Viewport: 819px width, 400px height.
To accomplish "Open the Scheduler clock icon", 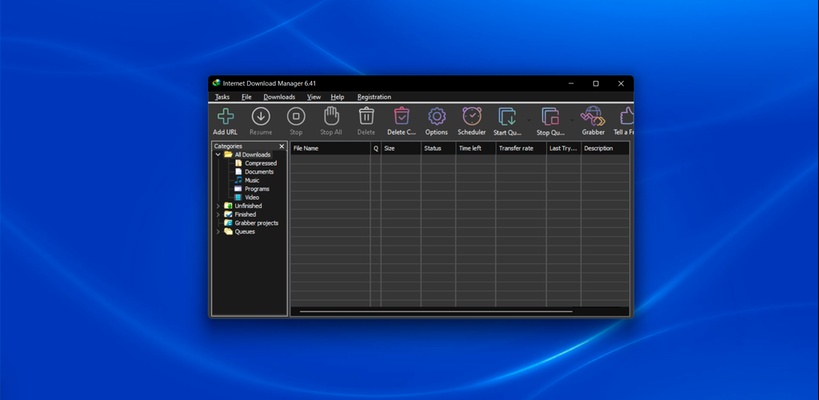I will pos(471,117).
